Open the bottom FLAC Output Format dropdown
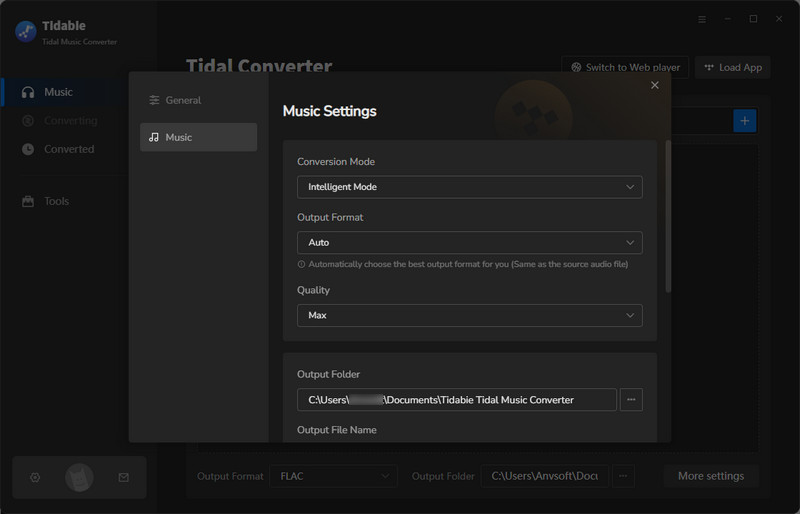 334,476
